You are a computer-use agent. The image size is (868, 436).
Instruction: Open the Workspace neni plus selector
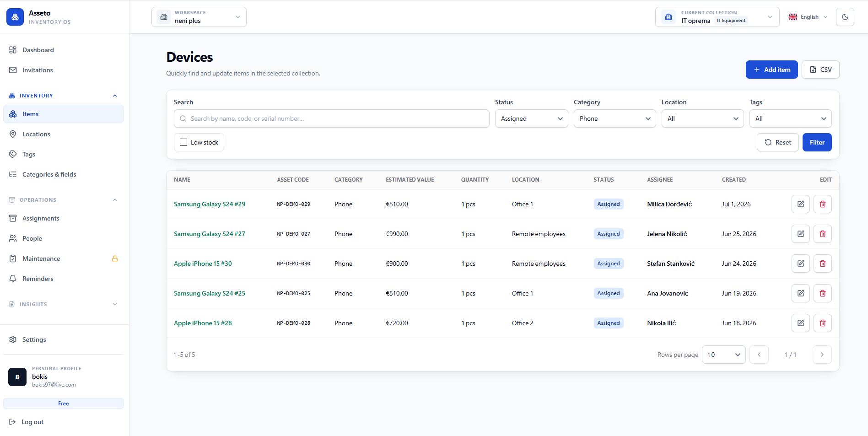coord(199,17)
